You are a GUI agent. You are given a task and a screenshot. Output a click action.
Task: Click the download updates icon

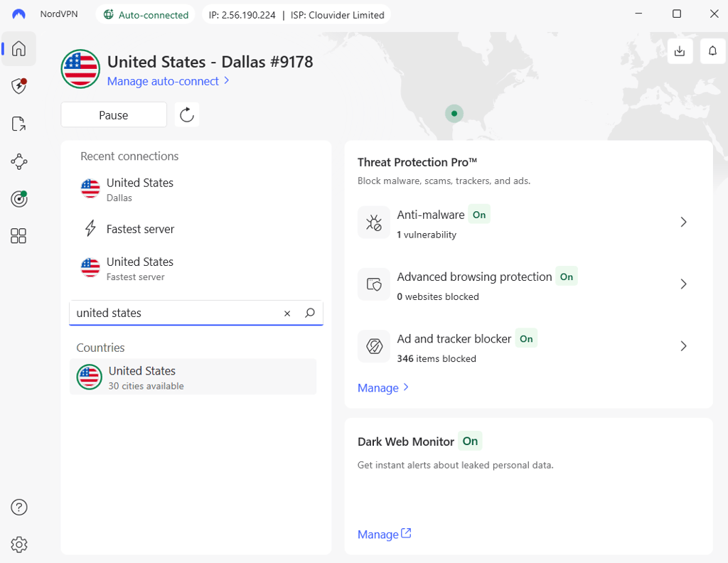(x=680, y=51)
